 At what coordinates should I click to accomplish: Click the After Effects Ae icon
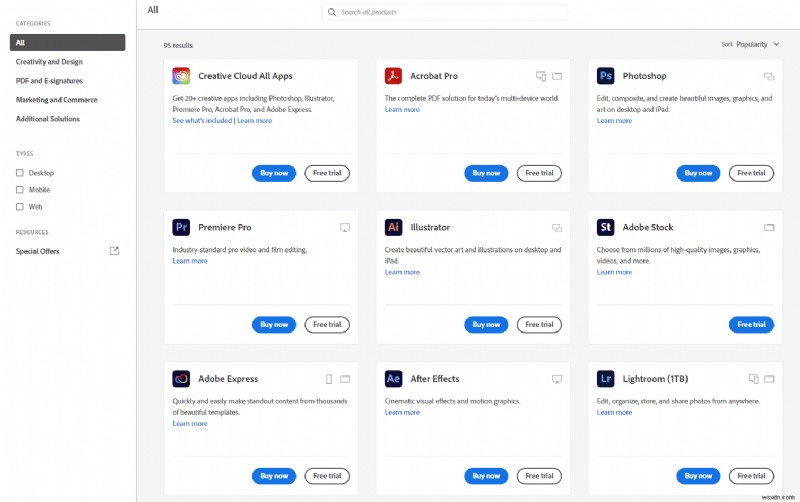(x=393, y=379)
